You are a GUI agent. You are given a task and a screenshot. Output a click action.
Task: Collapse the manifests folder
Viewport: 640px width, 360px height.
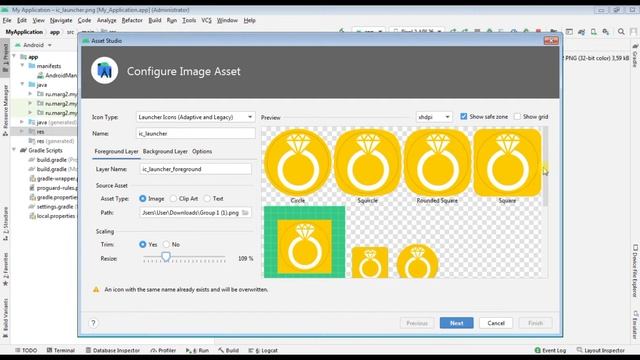[23, 66]
